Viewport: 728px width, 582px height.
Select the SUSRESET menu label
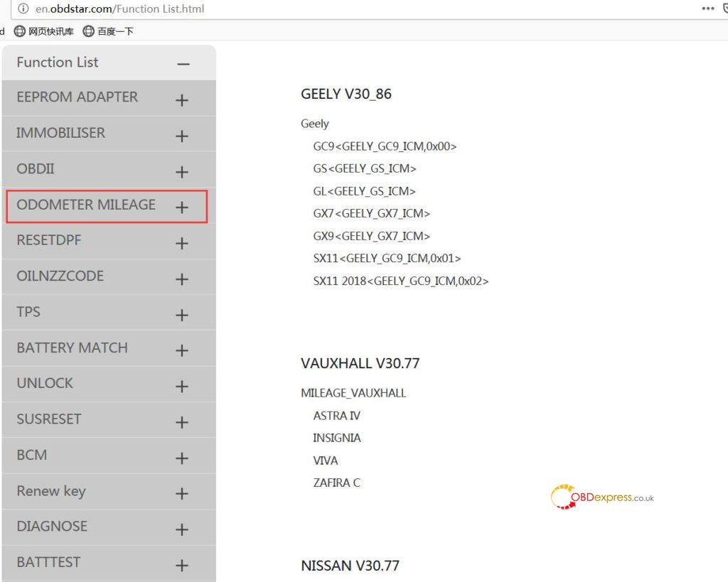point(49,419)
